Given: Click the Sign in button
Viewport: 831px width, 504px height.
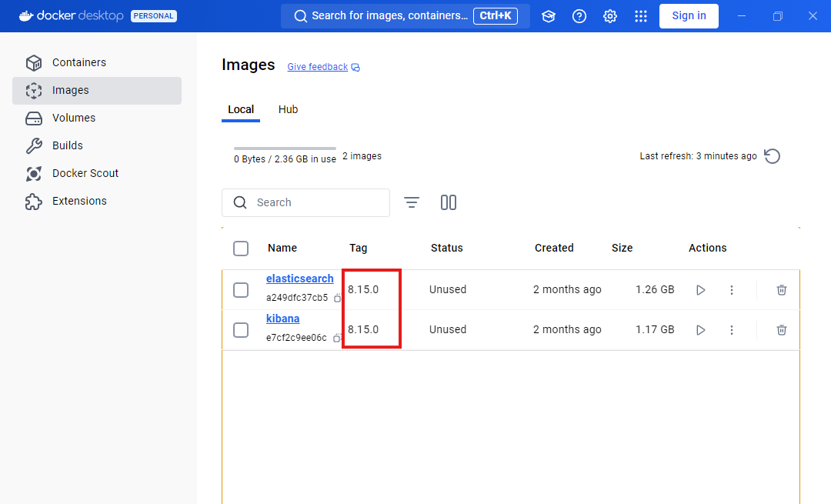Looking at the screenshot, I should pos(689,15).
